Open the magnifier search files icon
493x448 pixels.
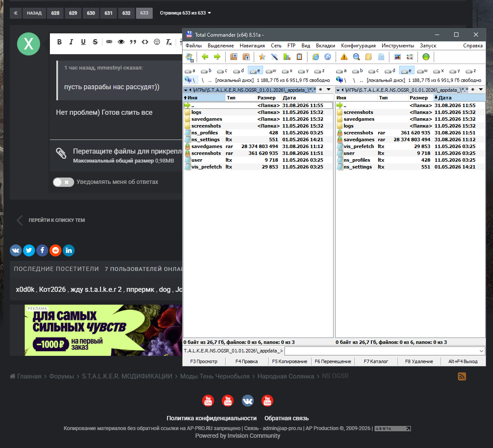tap(356, 57)
